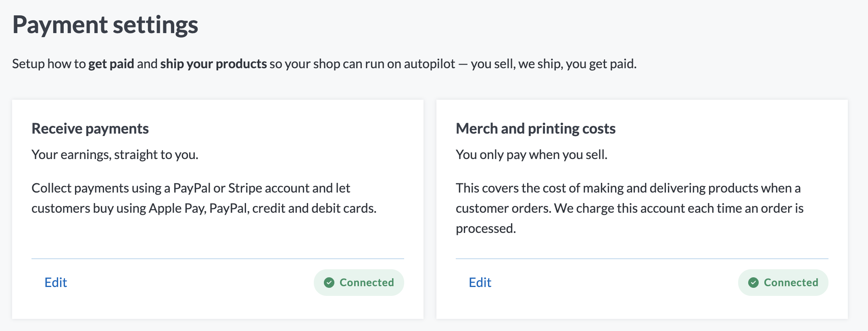Click the Merch and printing costs heading
The height and width of the screenshot is (331, 868).
[535, 129]
